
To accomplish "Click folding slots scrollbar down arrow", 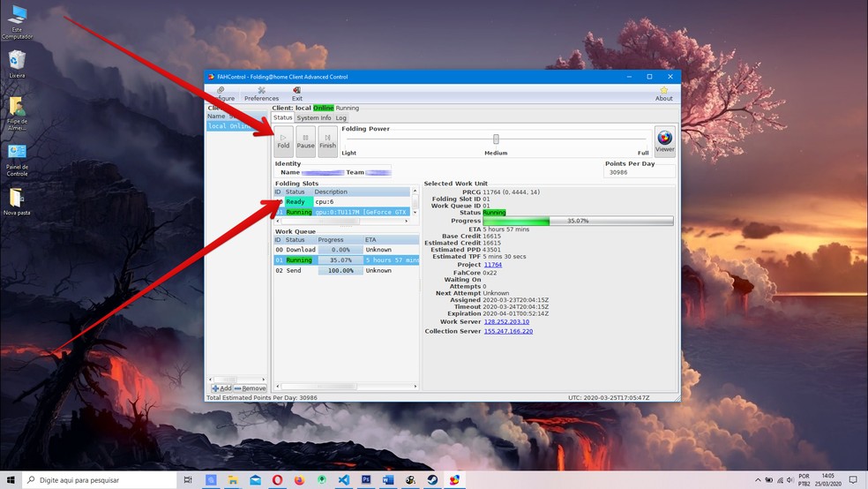I will (x=415, y=213).
